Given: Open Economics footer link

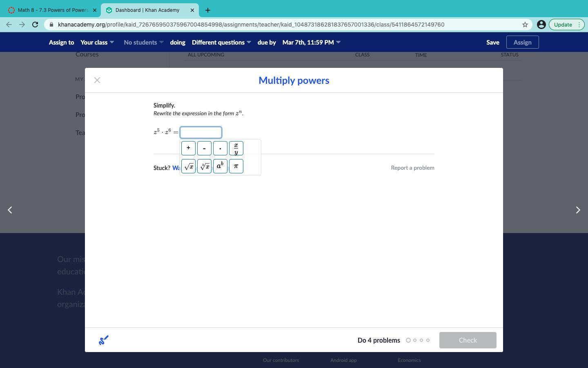Looking at the screenshot, I should [409, 360].
